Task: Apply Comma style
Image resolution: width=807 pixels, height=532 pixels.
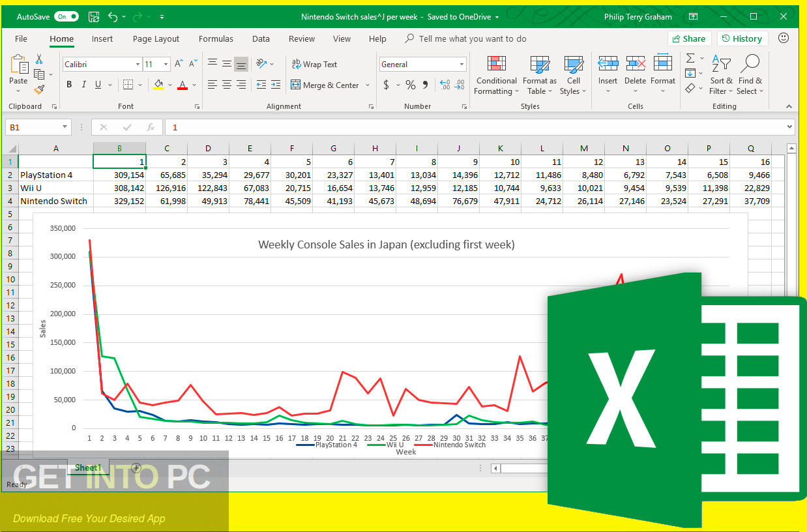Action: [x=426, y=85]
